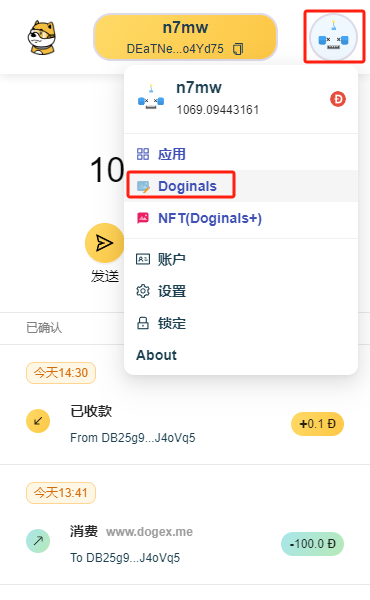
Task: Lock the wallet via 锁定
Action: [241, 323]
